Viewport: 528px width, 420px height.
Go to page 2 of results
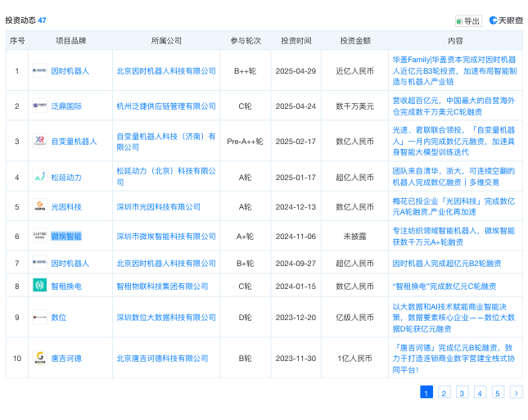444,393
